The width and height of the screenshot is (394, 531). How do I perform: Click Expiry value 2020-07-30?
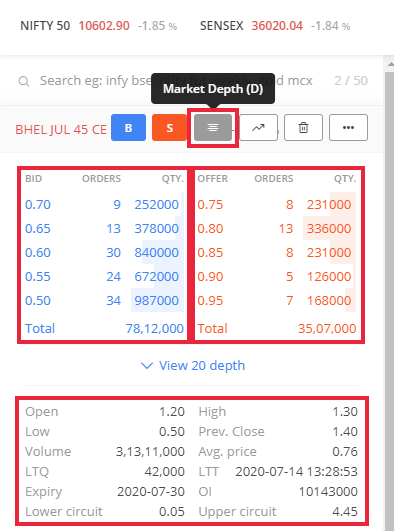click(x=151, y=492)
